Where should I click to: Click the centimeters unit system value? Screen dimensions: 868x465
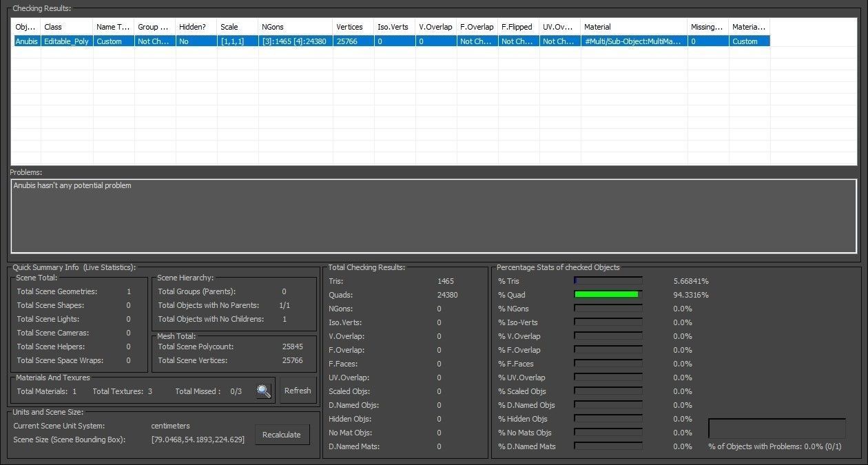(170, 426)
